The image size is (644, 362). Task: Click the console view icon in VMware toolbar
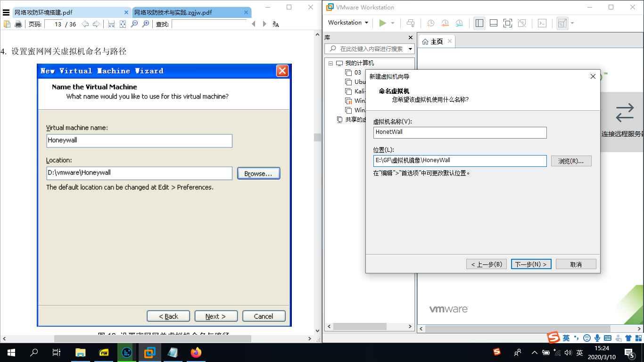pos(542,23)
